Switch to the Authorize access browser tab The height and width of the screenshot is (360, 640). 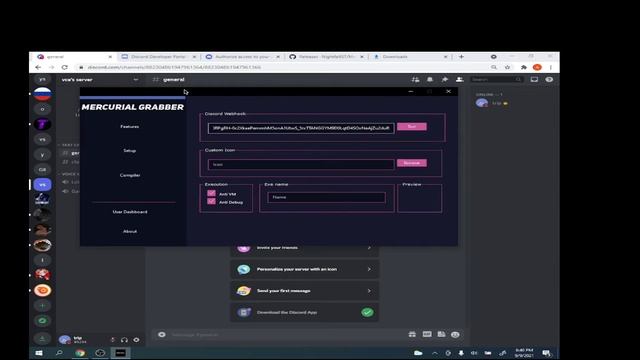242,57
